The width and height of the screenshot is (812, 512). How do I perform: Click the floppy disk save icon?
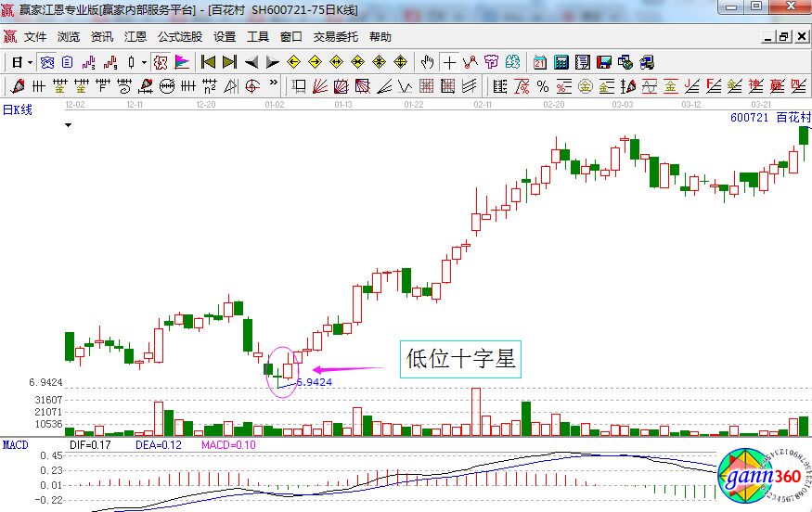[x=604, y=62]
